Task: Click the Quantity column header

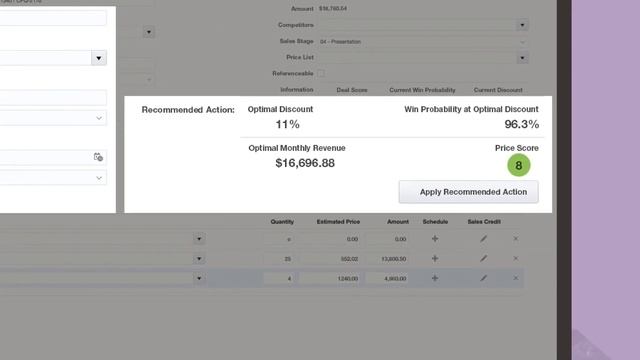Action: coord(282,222)
